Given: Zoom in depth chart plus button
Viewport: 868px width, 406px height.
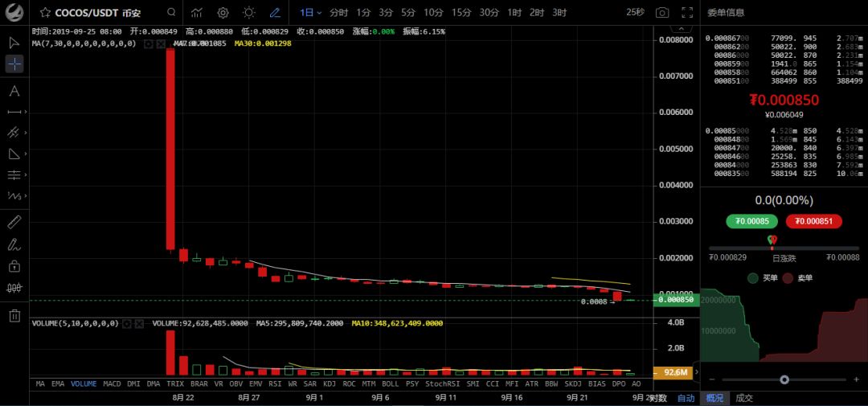Looking at the screenshot, I should [x=857, y=379].
